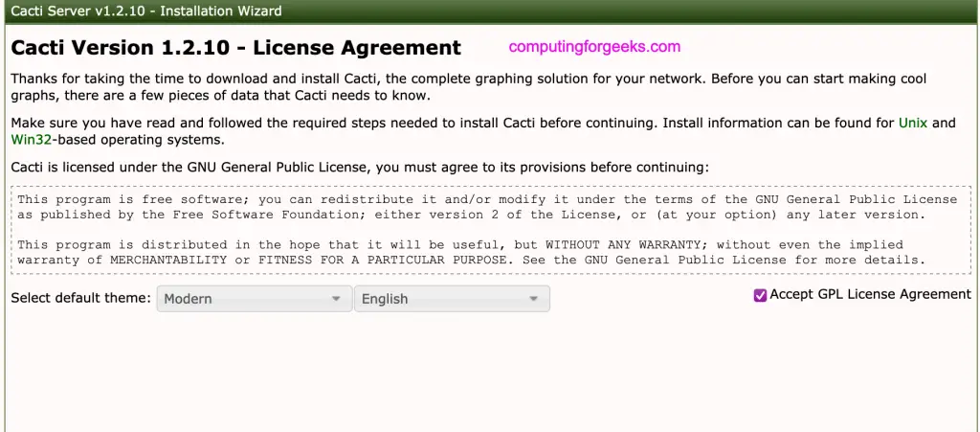Click the Cacti Version 1.2.10 License Agreement heading
980x432 pixels.
236,48
